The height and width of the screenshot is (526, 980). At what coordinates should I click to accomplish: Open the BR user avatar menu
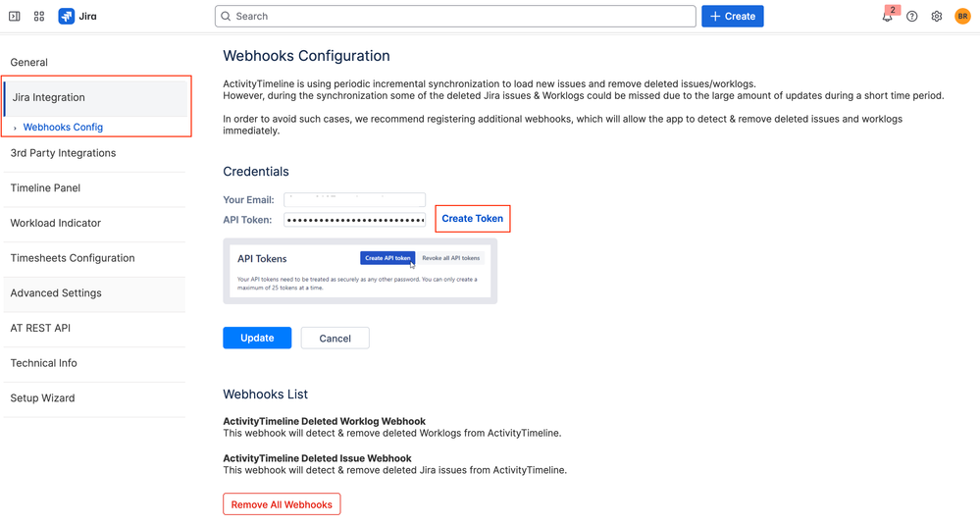pyautogui.click(x=962, y=17)
